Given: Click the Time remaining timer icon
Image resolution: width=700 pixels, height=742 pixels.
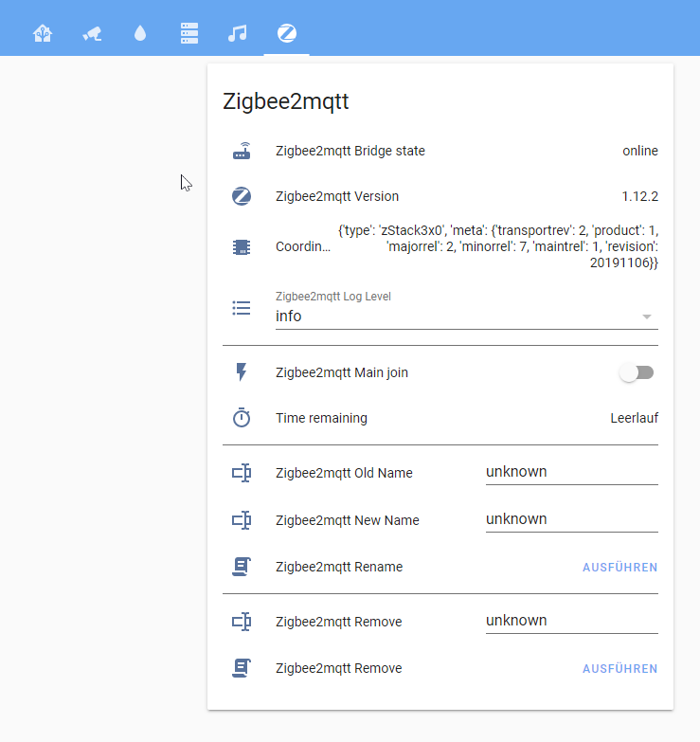Looking at the screenshot, I should coord(242,418).
